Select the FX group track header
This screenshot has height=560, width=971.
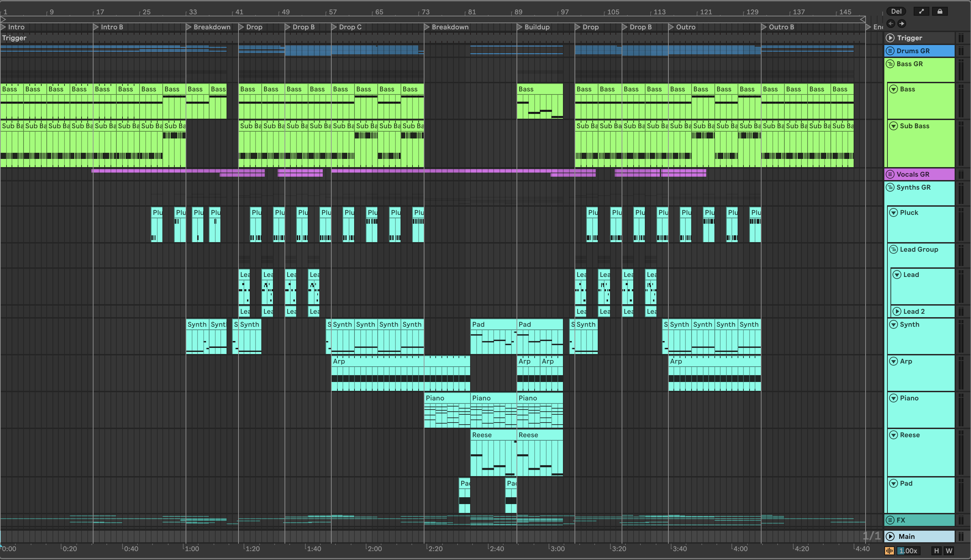923,520
